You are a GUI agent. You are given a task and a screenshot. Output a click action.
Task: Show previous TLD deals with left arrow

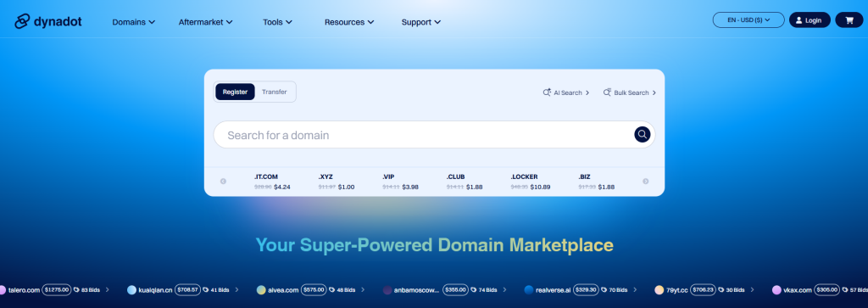click(223, 181)
